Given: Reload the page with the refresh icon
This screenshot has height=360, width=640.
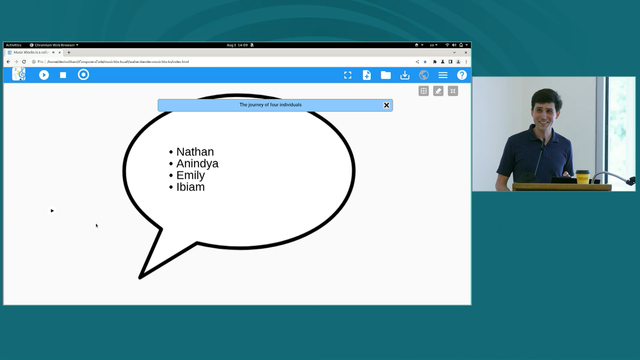Looking at the screenshot, I should click(24, 62).
